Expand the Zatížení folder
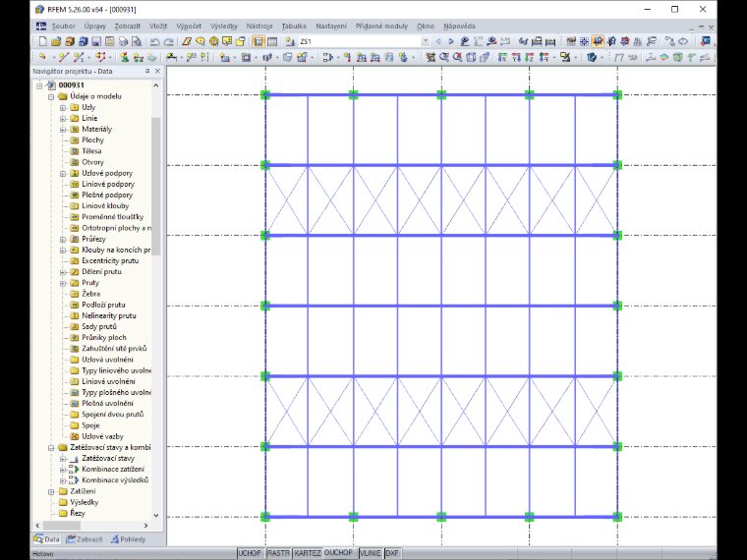The image size is (747, 560). point(51,491)
